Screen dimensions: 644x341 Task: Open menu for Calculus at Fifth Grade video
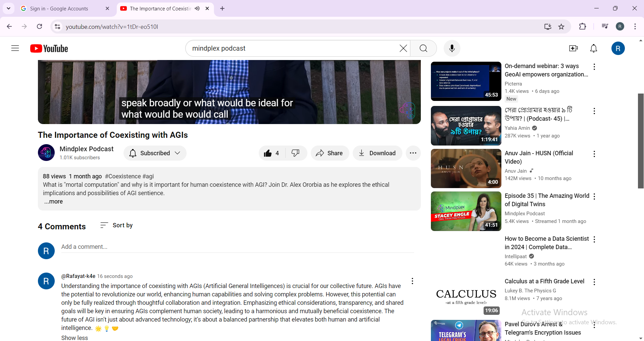point(594,282)
